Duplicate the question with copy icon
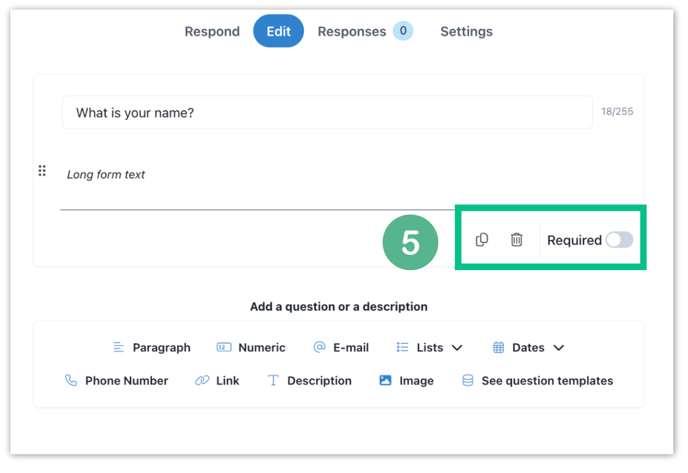The width and height of the screenshot is (688, 473). (481, 240)
